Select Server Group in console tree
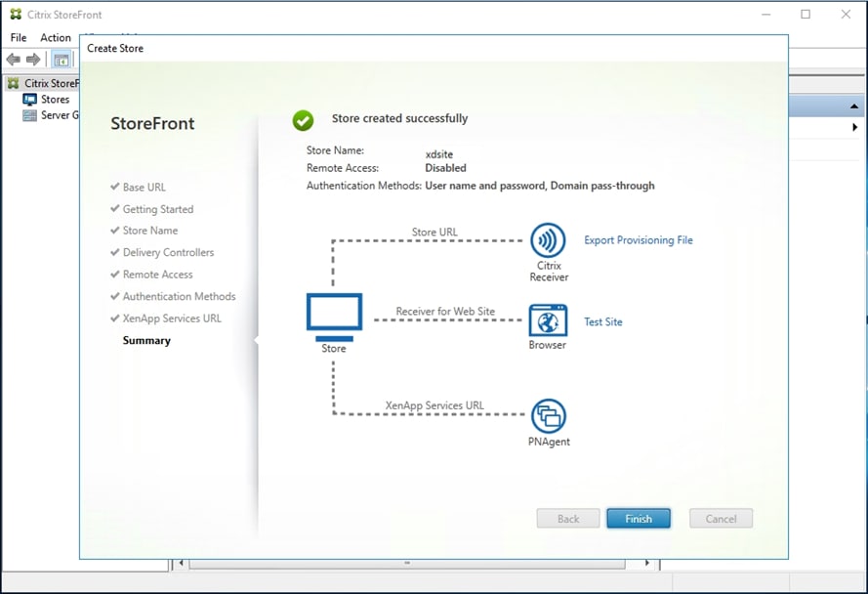 point(60,115)
